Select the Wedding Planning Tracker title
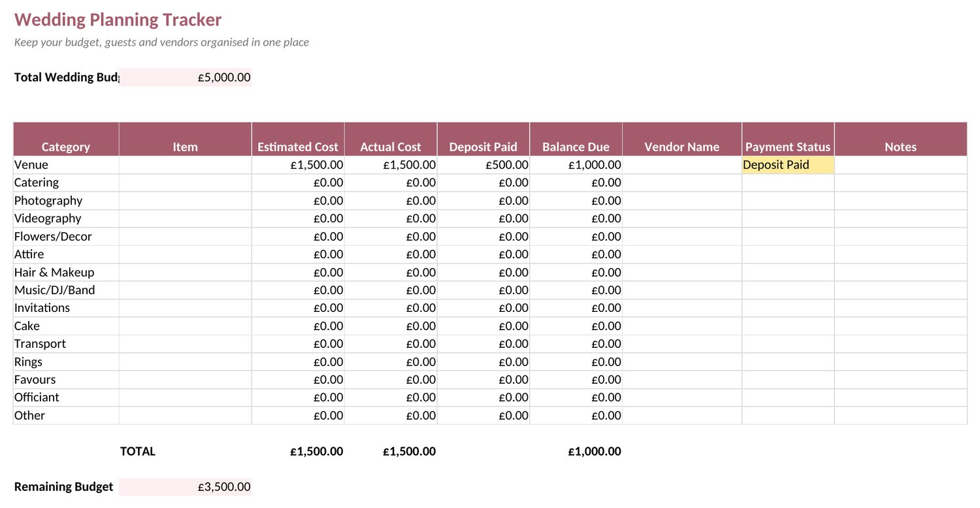980x508 pixels. pyautogui.click(x=118, y=20)
